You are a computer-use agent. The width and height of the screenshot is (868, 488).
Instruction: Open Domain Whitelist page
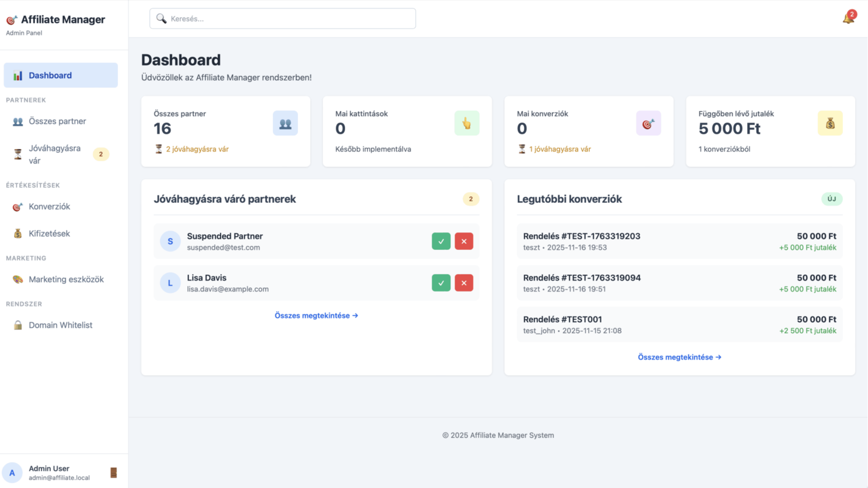(x=60, y=325)
